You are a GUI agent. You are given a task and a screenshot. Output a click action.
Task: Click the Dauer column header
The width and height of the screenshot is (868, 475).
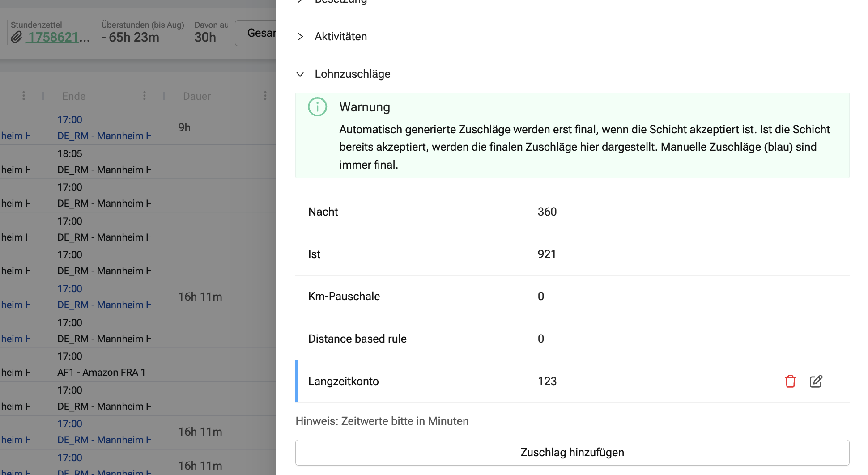(197, 96)
